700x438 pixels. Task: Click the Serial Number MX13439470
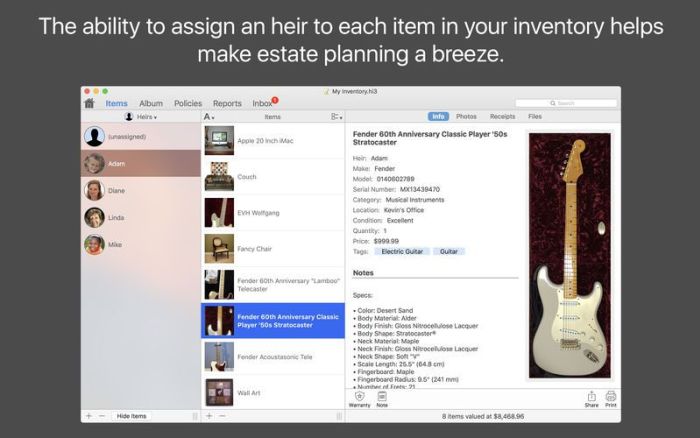click(x=420, y=189)
